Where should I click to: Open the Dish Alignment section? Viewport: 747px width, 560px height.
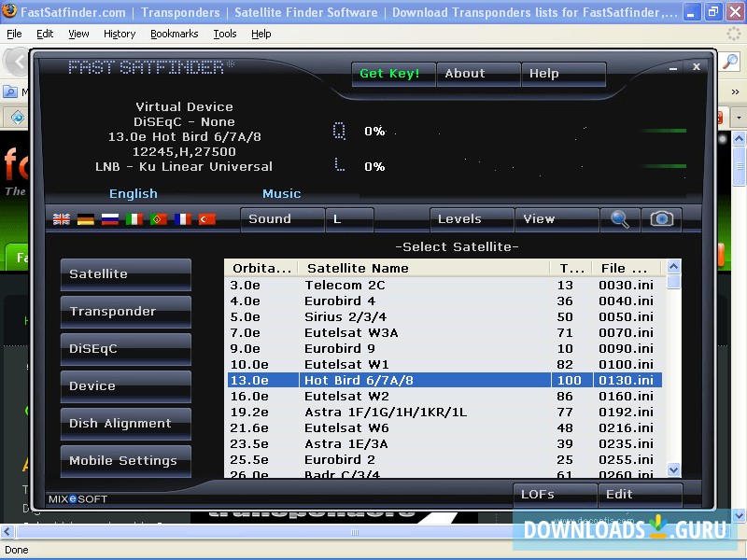click(126, 424)
